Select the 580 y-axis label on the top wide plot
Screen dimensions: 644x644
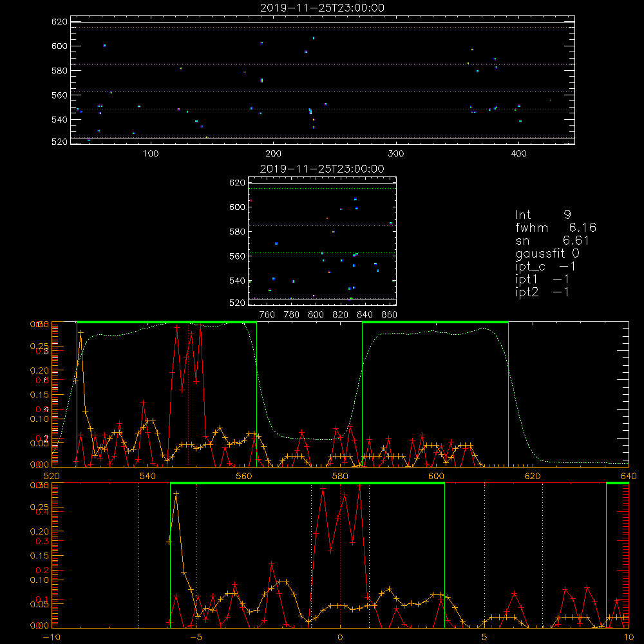point(59,71)
